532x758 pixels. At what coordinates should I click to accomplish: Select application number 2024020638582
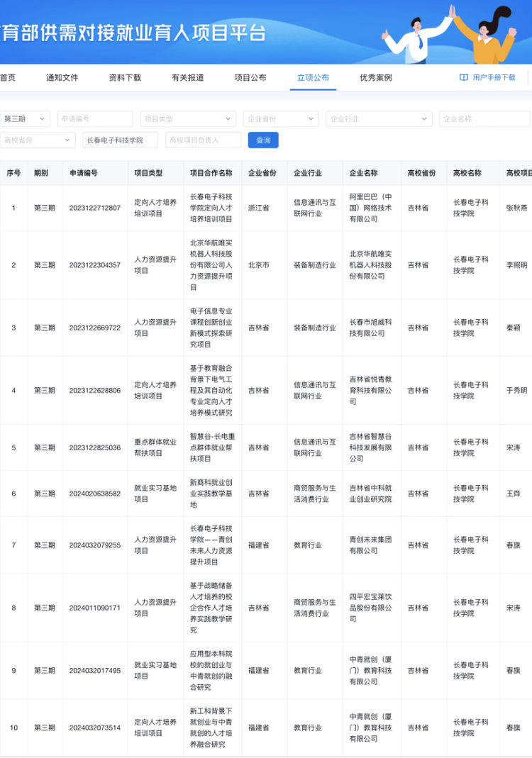95,494
